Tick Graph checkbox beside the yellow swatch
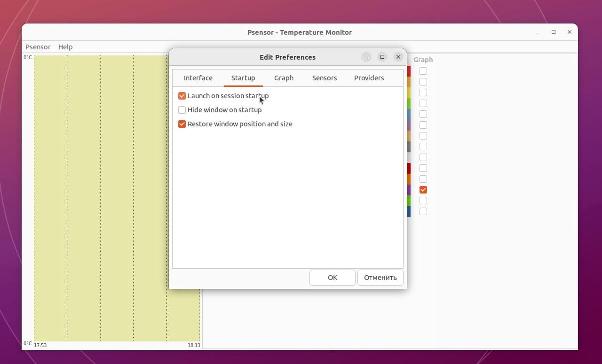The height and width of the screenshot is (364, 602). pyautogui.click(x=423, y=93)
